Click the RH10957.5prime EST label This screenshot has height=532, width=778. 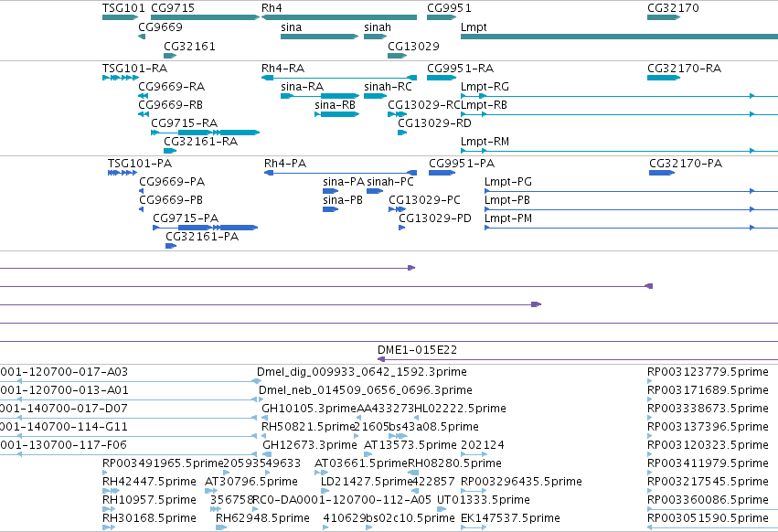coord(149,500)
